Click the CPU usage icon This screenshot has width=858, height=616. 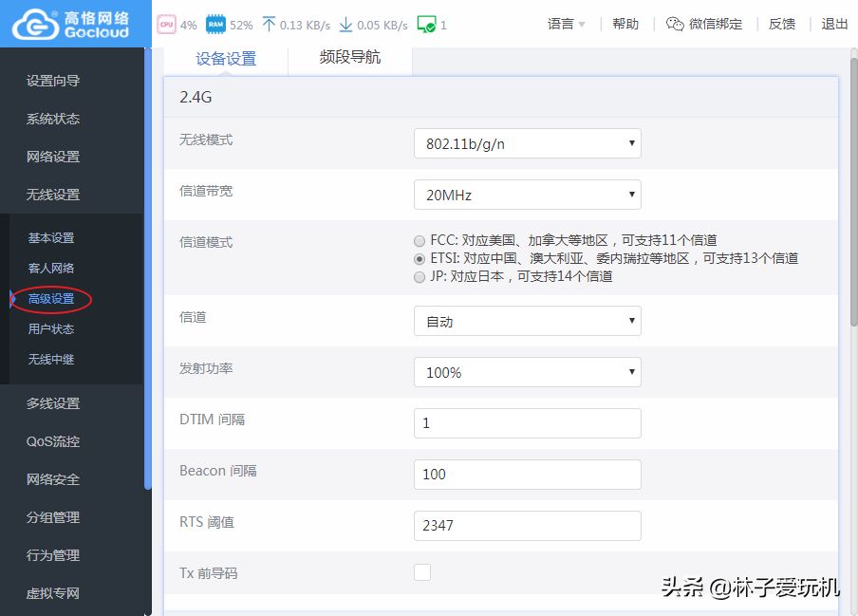point(166,25)
